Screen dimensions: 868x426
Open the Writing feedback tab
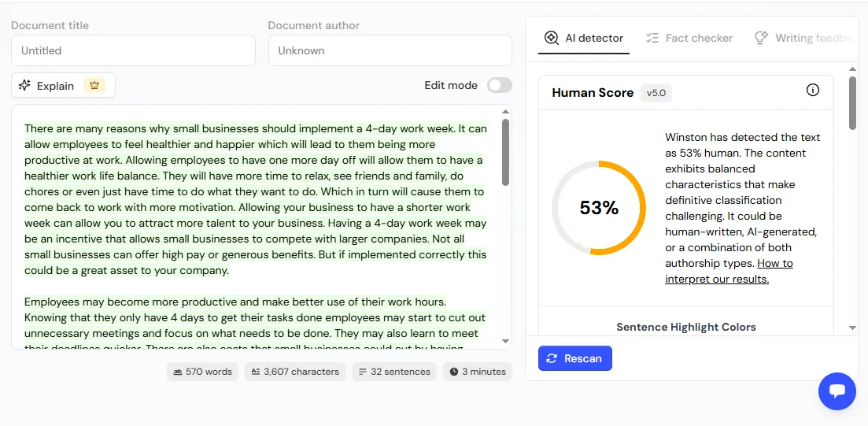[x=803, y=38]
